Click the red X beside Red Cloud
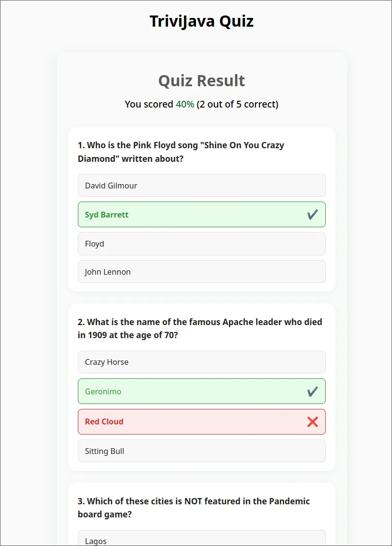 (x=313, y=421)
